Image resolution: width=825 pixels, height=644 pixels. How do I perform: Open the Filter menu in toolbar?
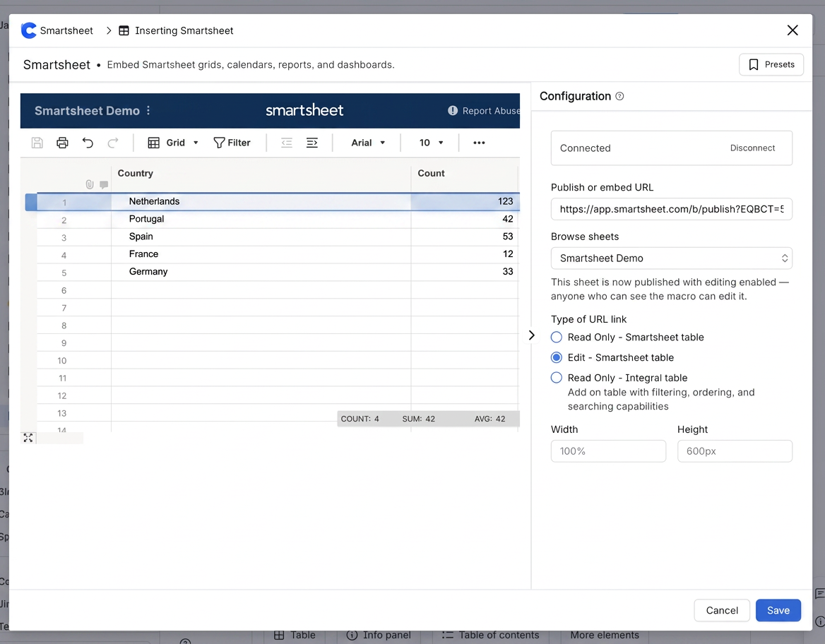point(232,143)
